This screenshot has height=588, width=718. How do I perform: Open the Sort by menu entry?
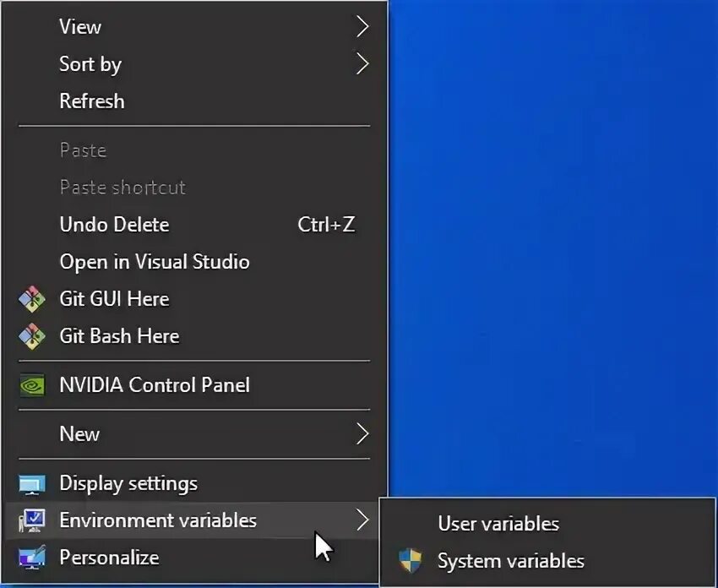[x=194, y=63]
